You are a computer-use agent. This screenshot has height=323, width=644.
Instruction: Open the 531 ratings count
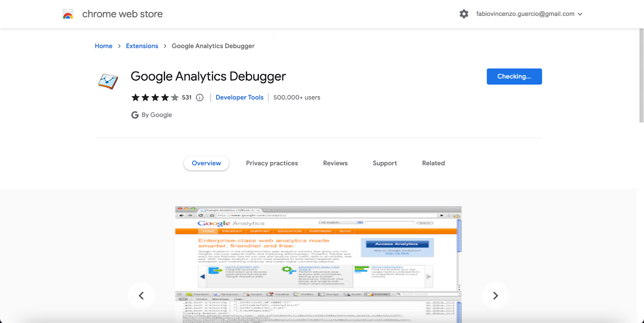tap(187, 97)
